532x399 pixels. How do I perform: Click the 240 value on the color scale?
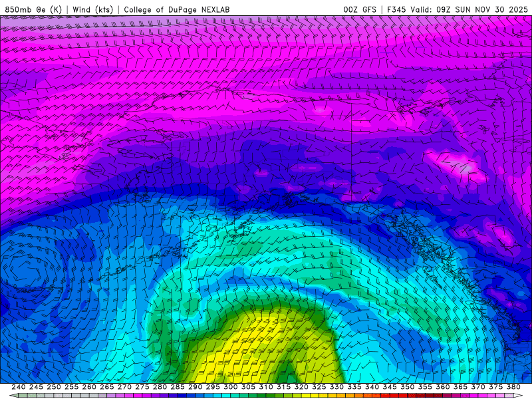19,387
